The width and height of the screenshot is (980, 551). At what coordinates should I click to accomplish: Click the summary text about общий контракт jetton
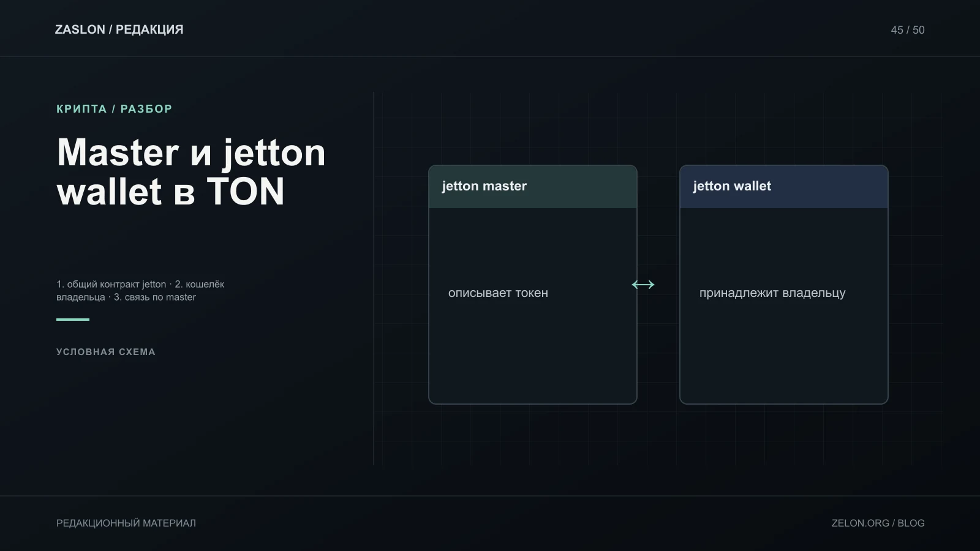tap(140, 291)
